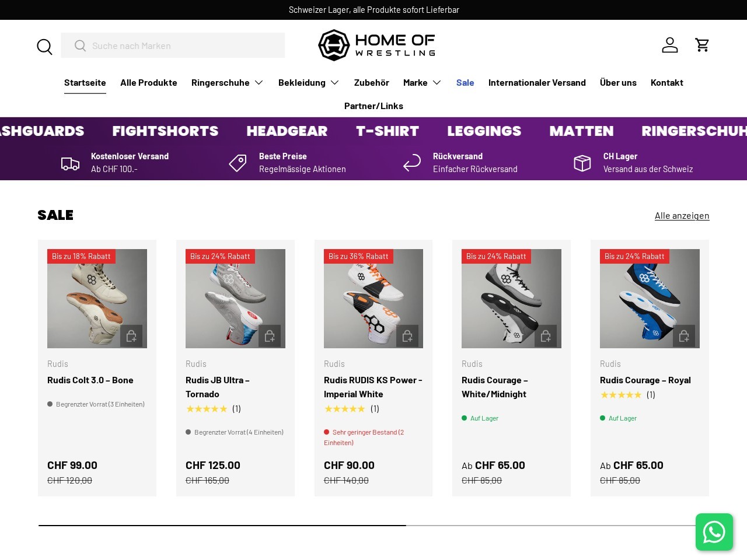Open the Kontakt menu item

[666, 82]
